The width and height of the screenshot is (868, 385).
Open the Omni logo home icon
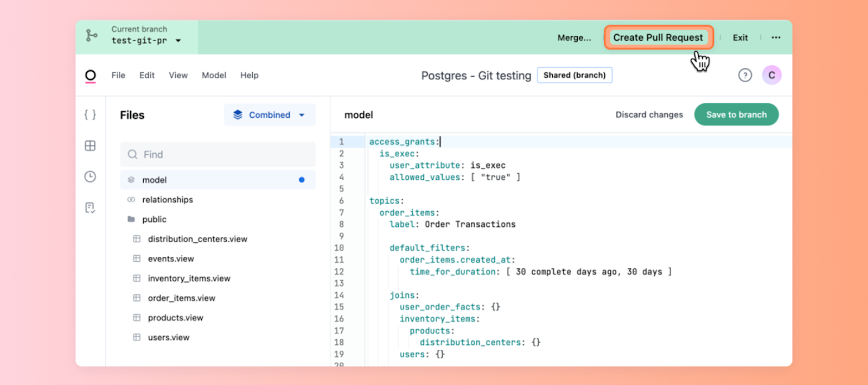coord(91,75)
